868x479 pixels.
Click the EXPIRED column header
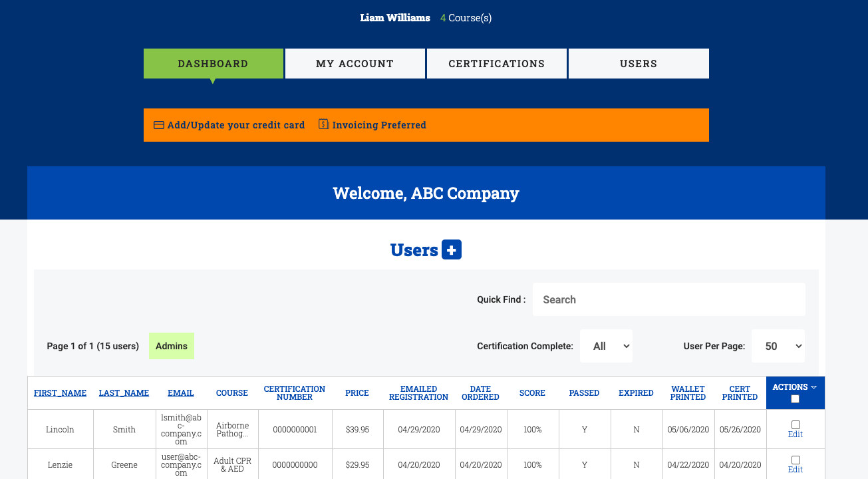click(637, 393)
